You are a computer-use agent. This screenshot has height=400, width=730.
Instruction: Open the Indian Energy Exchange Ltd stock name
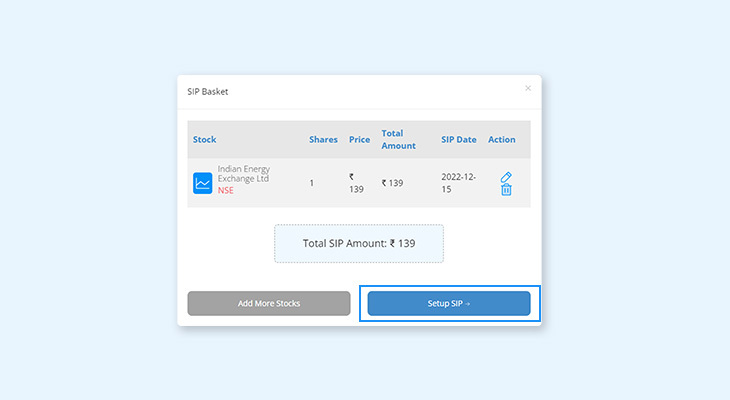click(x=243, y=174)
